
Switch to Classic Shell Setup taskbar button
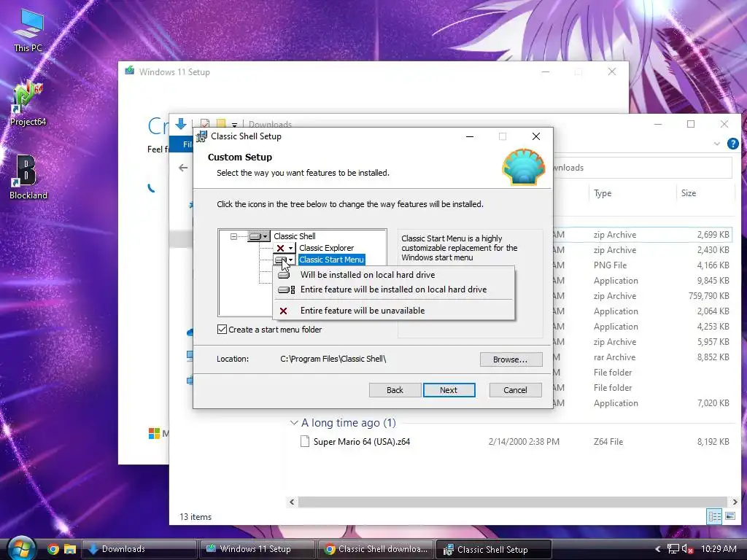pos(494,549)
